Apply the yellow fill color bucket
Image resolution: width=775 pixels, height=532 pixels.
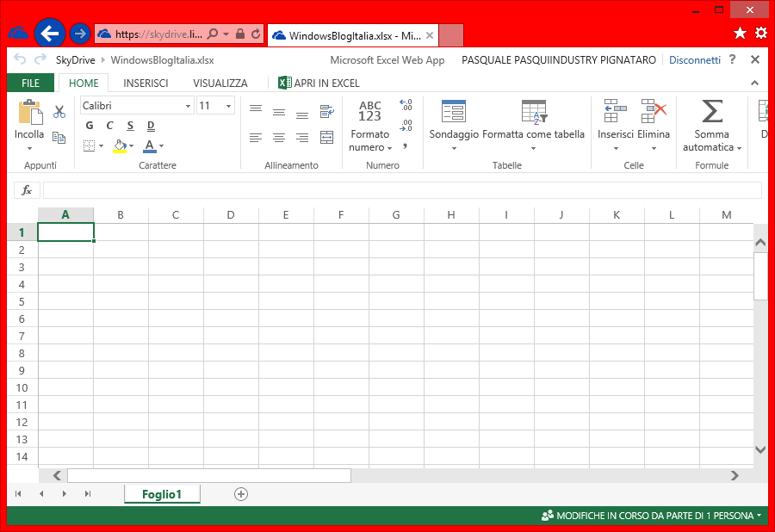point(120,146)
